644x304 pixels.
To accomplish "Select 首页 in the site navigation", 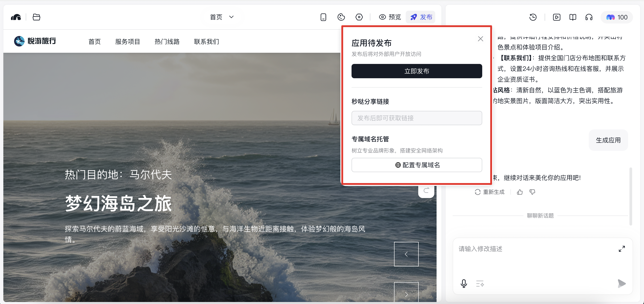I will (94, 42).
